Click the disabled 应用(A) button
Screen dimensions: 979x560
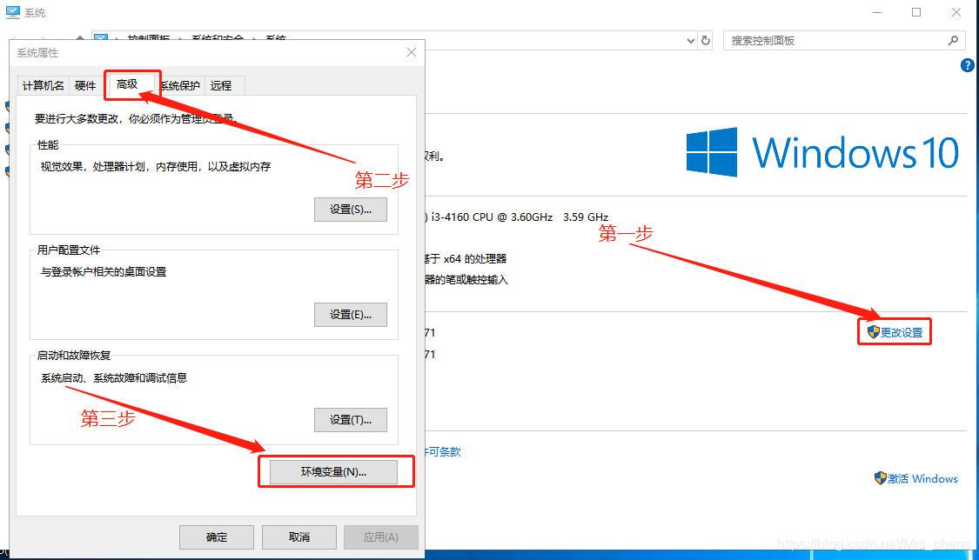point(381,537)
